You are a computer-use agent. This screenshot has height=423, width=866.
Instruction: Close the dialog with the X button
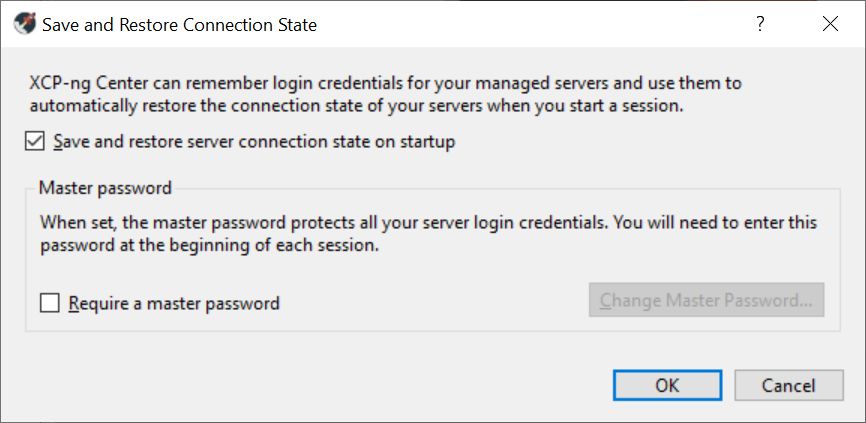(x=830, y=25)
